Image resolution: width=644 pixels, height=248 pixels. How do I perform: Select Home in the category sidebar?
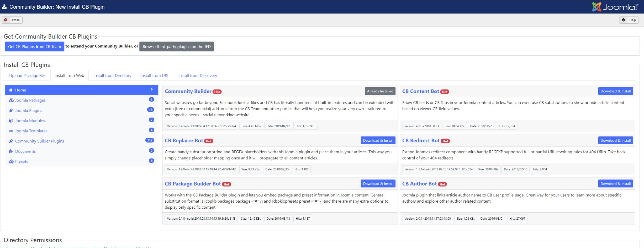coord(81,90)
